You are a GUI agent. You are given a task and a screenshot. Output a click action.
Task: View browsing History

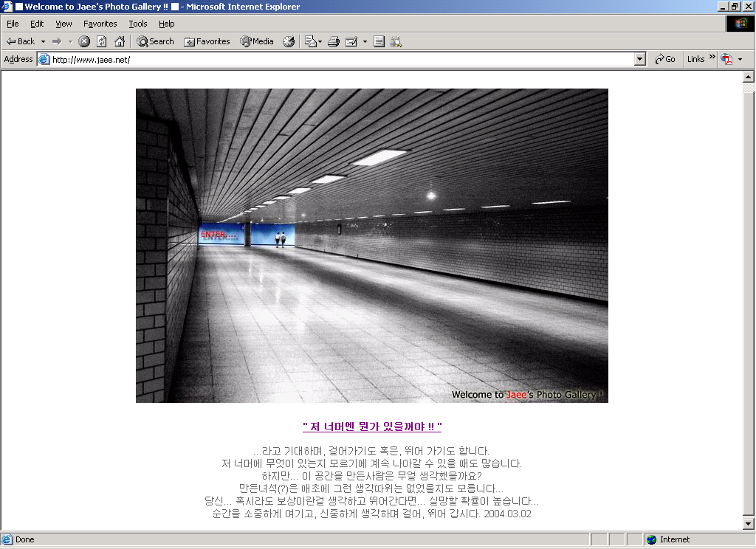pyautogui.click(x=289, y=41)
